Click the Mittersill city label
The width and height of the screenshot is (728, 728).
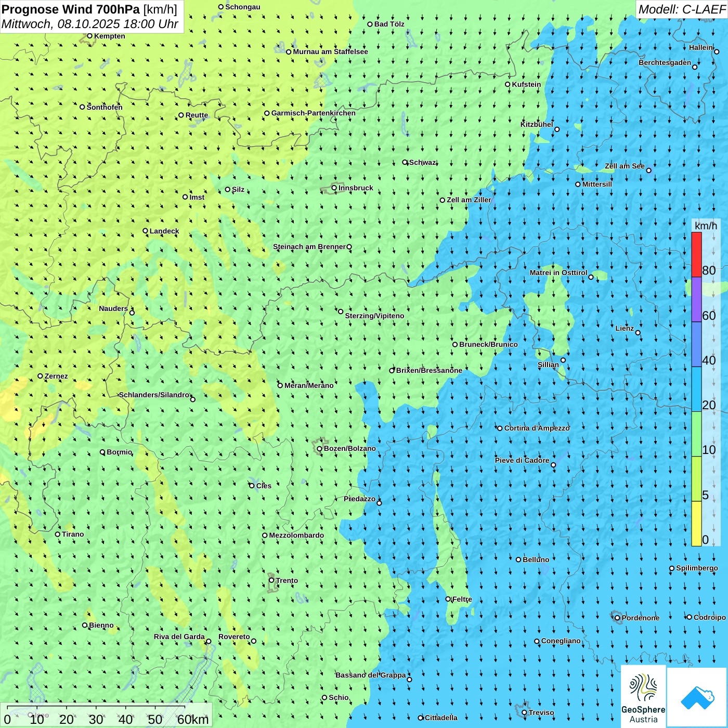597,184
